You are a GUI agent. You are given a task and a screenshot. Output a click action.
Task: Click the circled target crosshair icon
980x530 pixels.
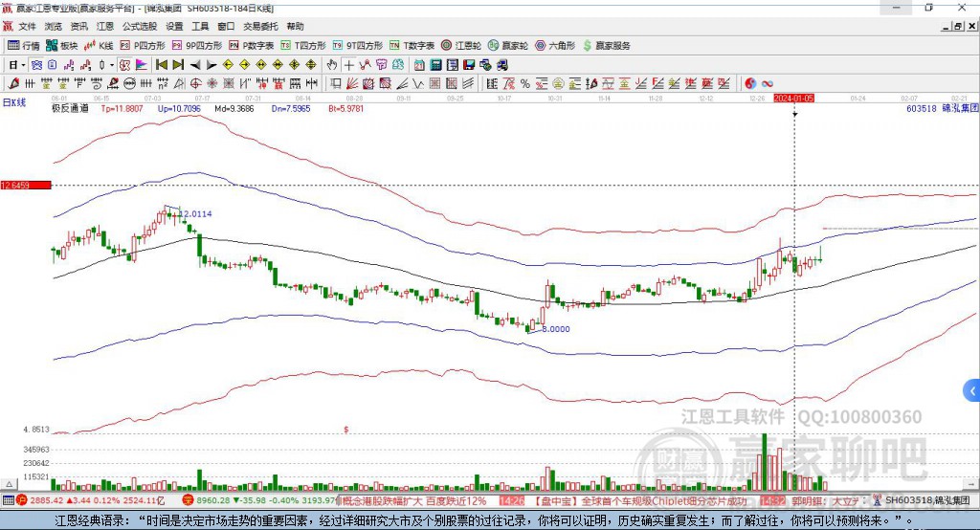pos(195,83)
